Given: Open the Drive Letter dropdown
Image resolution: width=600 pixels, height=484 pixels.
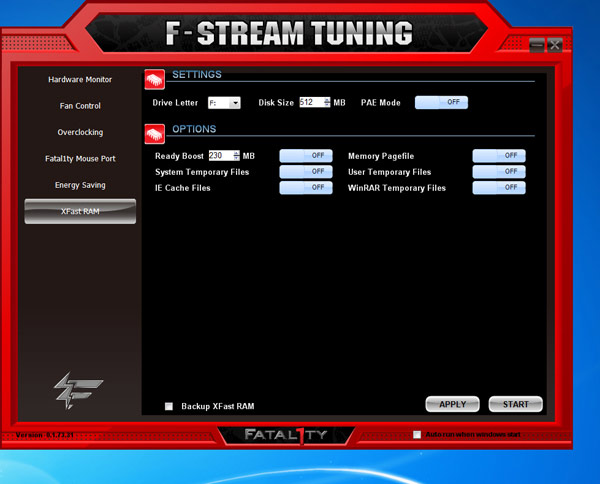Looking at the screenshot, I should (224, 103).
